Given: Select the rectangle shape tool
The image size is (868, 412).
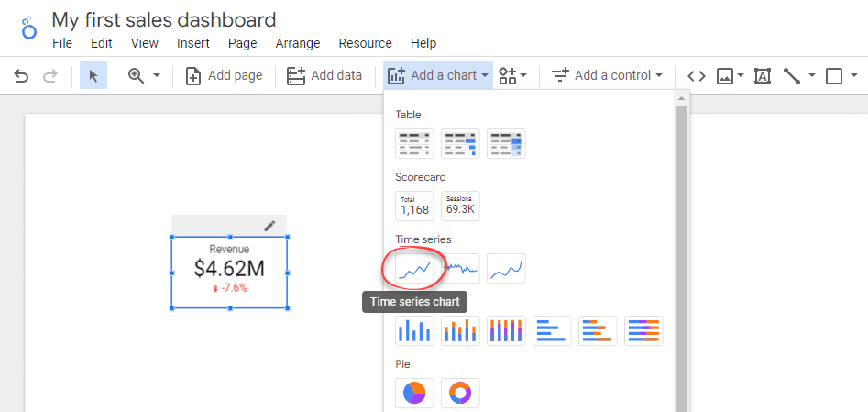Looking at the screenshot, I should [x=834, y=76].
